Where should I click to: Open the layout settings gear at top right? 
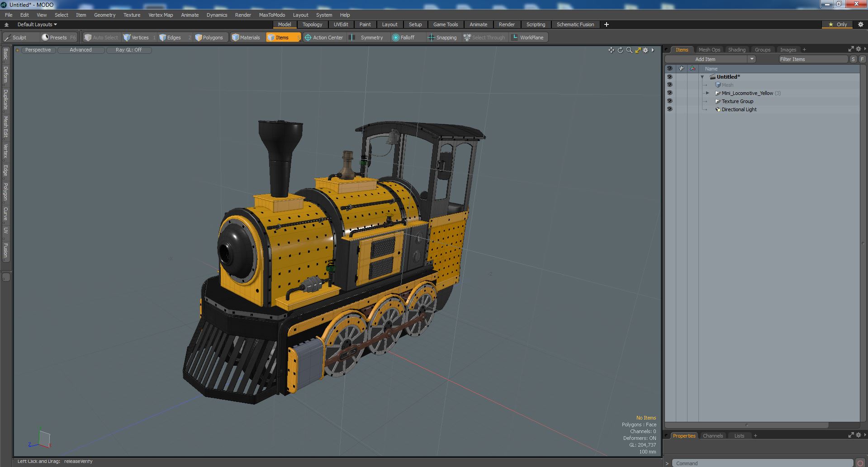pos(861,24)
